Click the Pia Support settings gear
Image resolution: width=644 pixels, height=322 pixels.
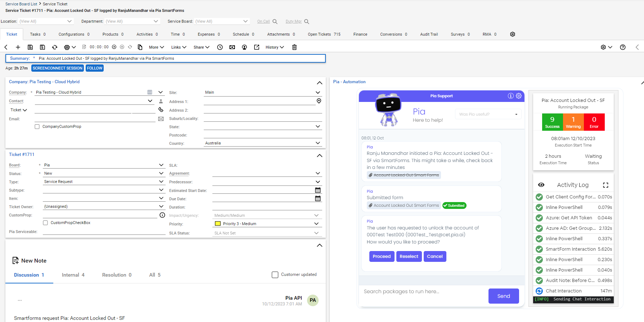point(519,96)
